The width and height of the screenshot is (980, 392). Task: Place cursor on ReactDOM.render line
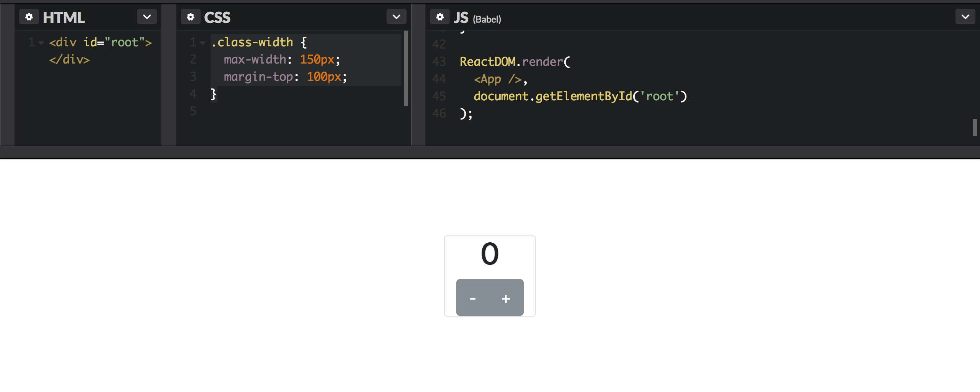pyautogui.click(x=515, y=62)
